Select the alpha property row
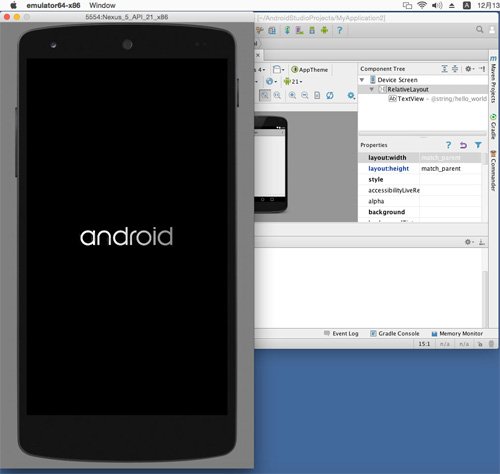 tap(420, 201)
